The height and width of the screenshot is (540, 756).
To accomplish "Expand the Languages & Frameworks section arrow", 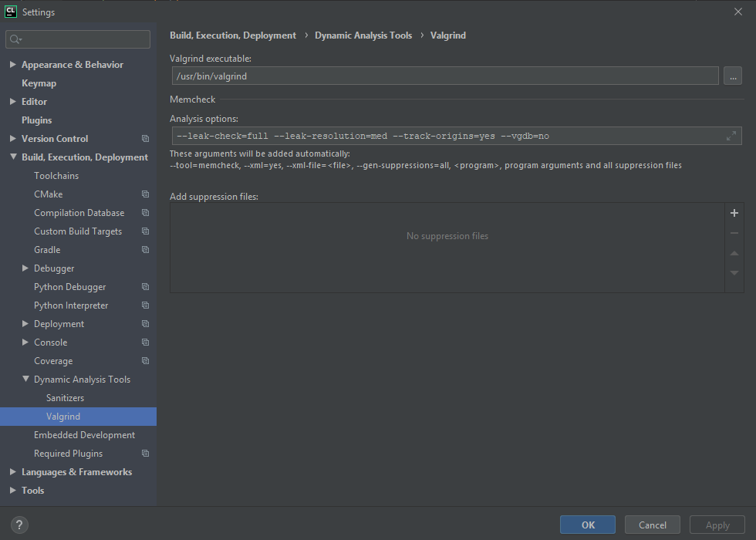I will [x=13, y=472].
